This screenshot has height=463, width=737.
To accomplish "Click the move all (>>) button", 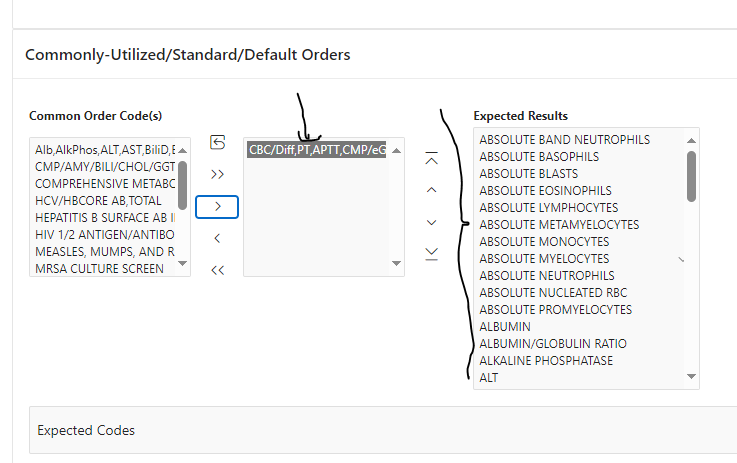I will [x=218, y=174].
